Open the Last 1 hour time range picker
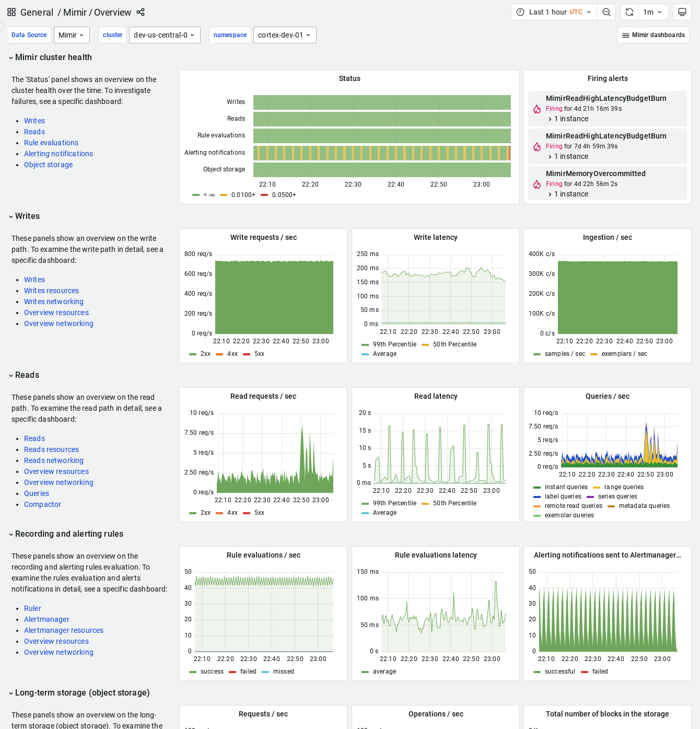The width and height of the screenshot is (700, 729). tap(549, 11)
